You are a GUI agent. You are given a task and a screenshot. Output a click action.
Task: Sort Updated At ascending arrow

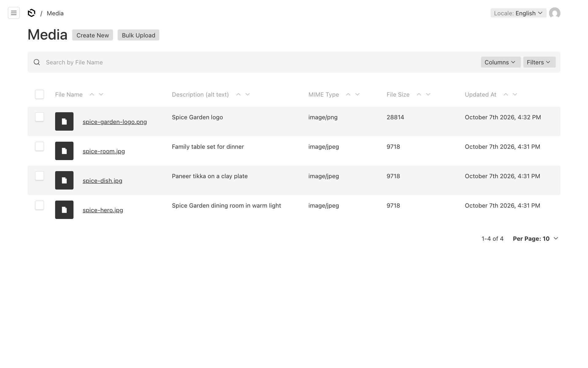coord(506,94)
